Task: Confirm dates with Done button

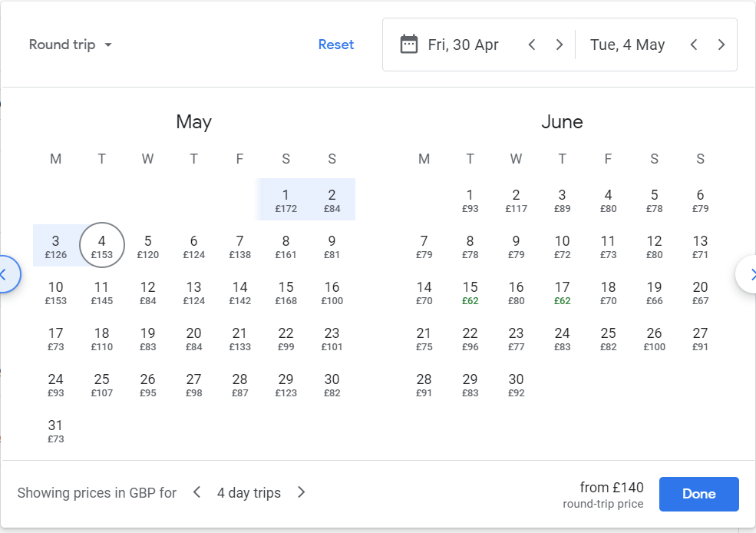Action: pos(698,494)
